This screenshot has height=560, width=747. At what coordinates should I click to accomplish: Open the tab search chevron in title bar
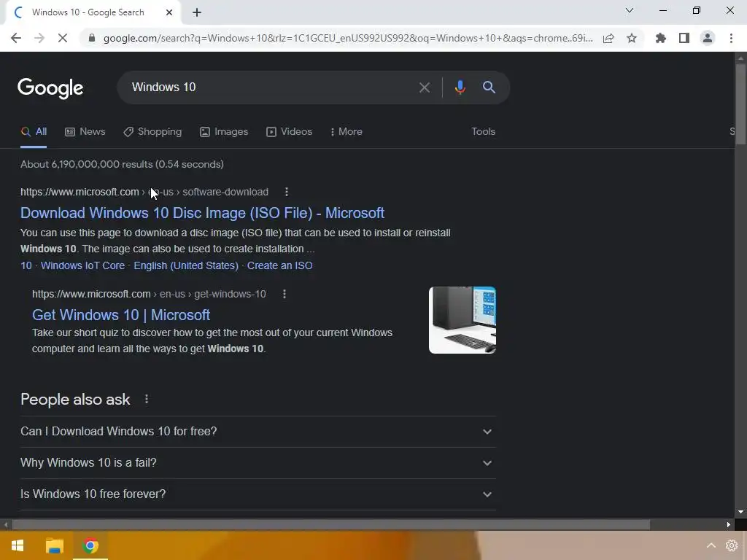[630, 10]
